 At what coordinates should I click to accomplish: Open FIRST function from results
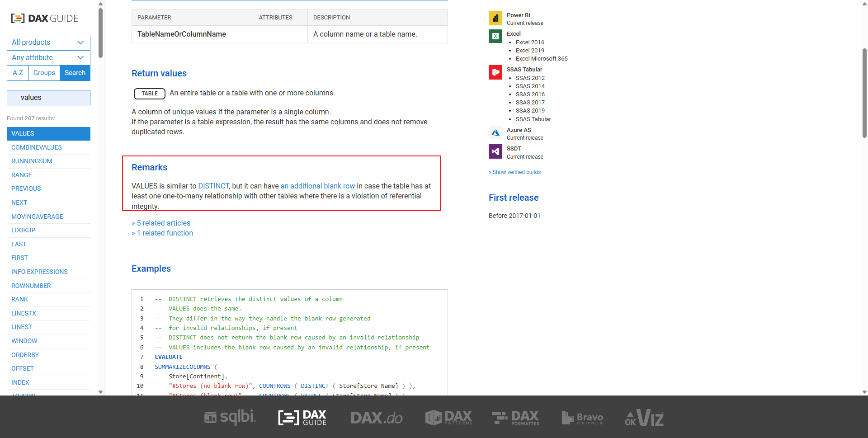[48, 258]
